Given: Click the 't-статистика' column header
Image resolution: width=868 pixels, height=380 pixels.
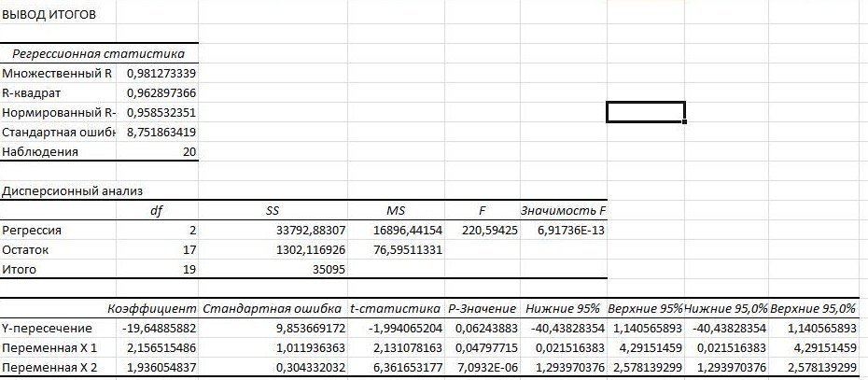Looking at the screenshot, I should [396, 308].
